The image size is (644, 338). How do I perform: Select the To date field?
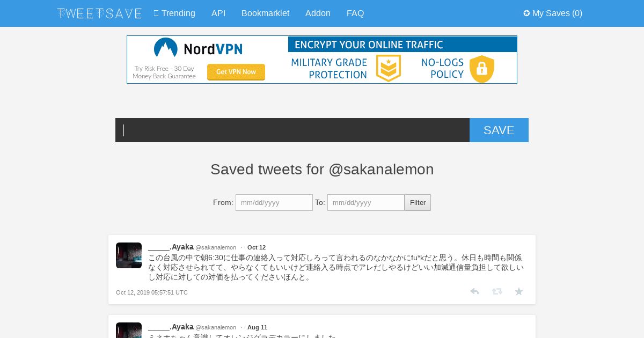(x=366, y=203)
